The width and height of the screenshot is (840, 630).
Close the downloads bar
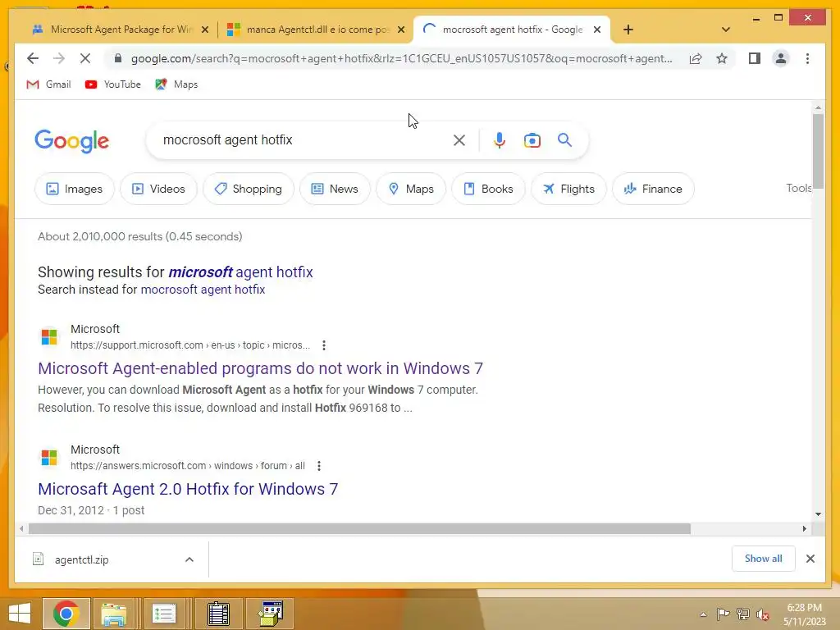810,559
